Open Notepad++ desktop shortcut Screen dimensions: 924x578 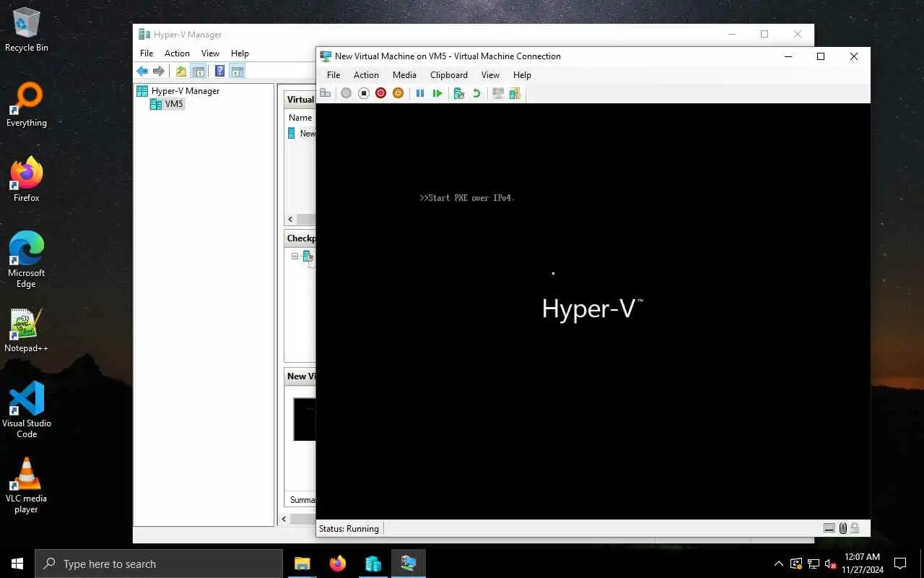point(27,331)
